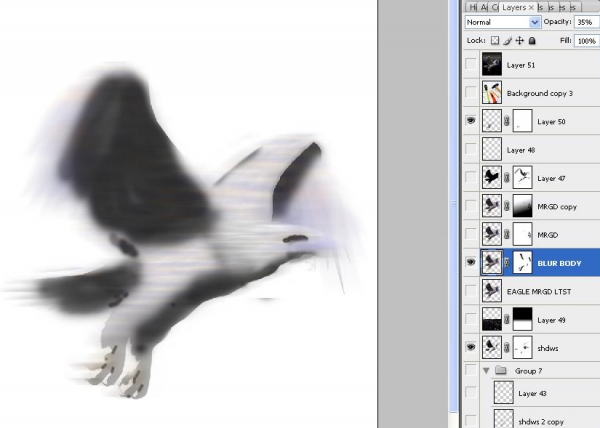Select the 'shdws' layer name
The width and height of the screenshot is (600, 428).
[x=548, y=348]
